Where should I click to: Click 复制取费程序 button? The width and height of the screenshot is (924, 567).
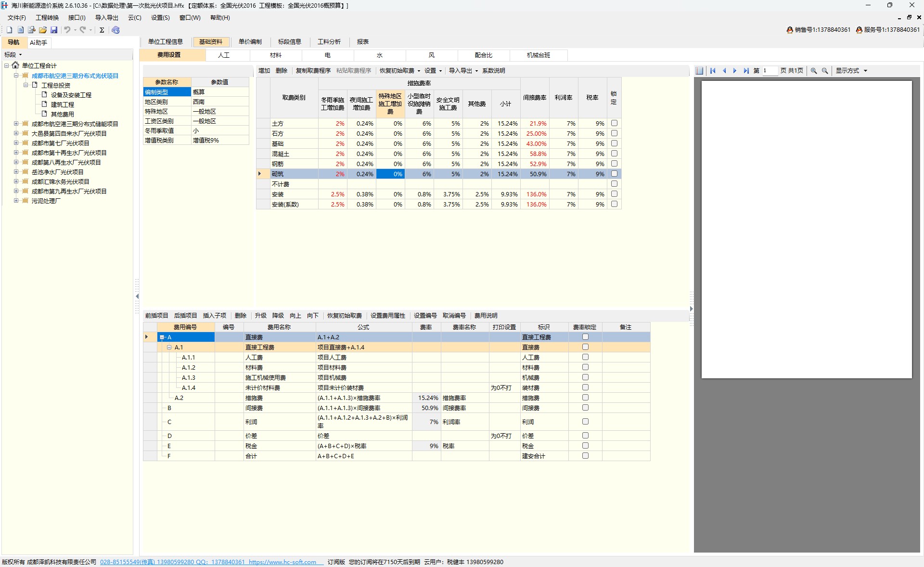[313, 71]
